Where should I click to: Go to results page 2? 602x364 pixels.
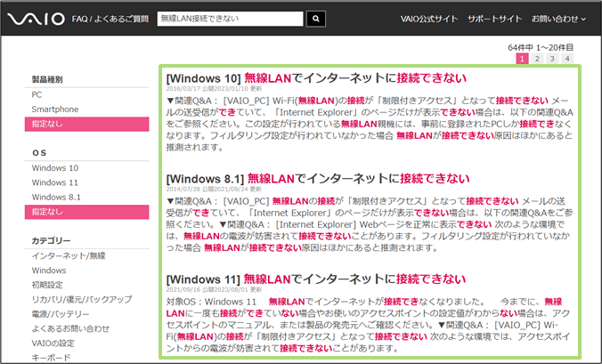point(537,59)
